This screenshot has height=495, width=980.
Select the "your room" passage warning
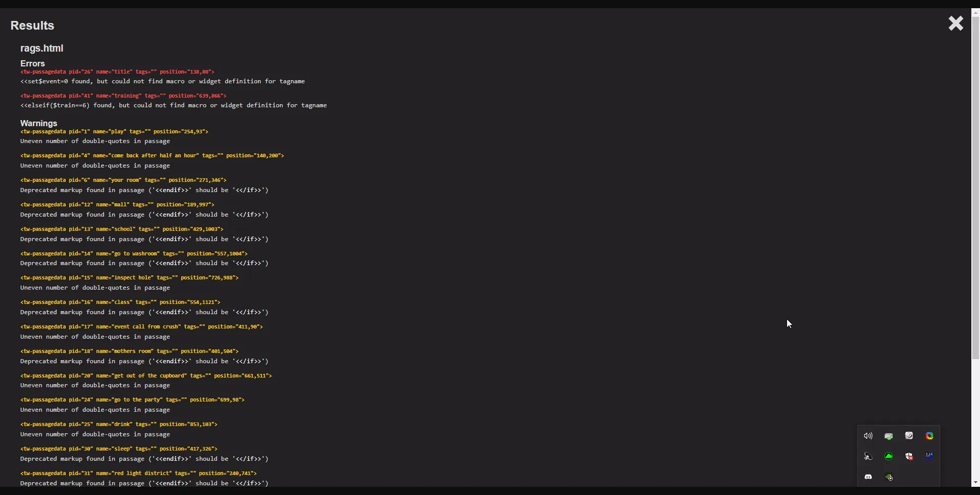click(124, 180)
